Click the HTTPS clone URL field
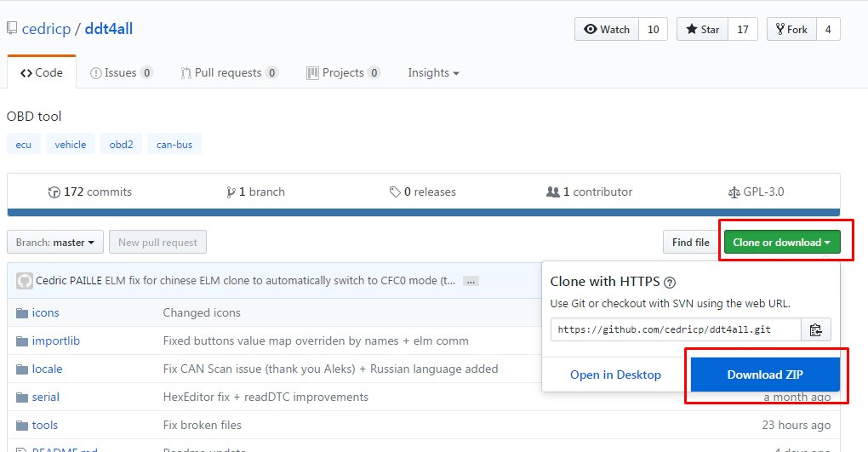868x452 pixels. point(675,329)
